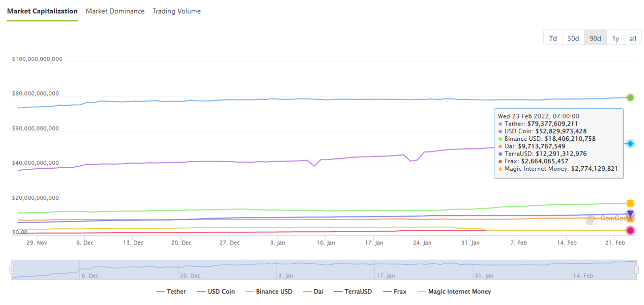Grab the left navigator range handle

(x=12, y=269)
